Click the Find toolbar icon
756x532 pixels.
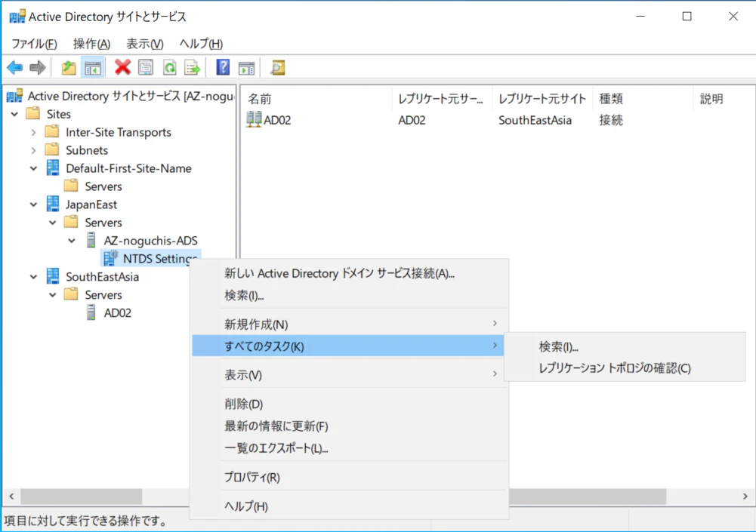(x=278, y=67)
